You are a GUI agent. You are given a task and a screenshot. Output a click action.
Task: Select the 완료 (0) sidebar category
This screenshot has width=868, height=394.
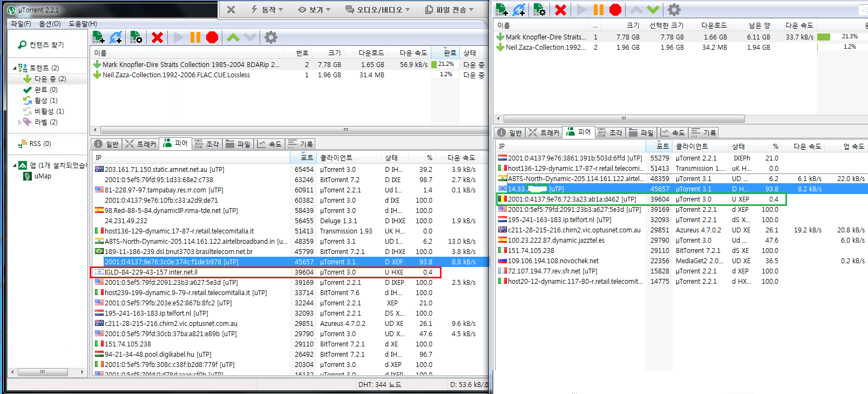coord(40,90)
